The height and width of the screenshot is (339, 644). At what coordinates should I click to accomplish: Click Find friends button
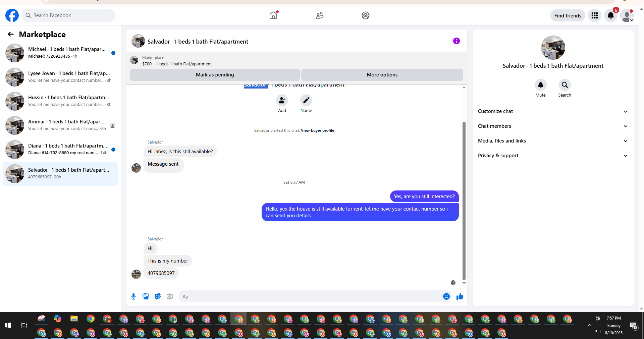click(x=568, y=15)
